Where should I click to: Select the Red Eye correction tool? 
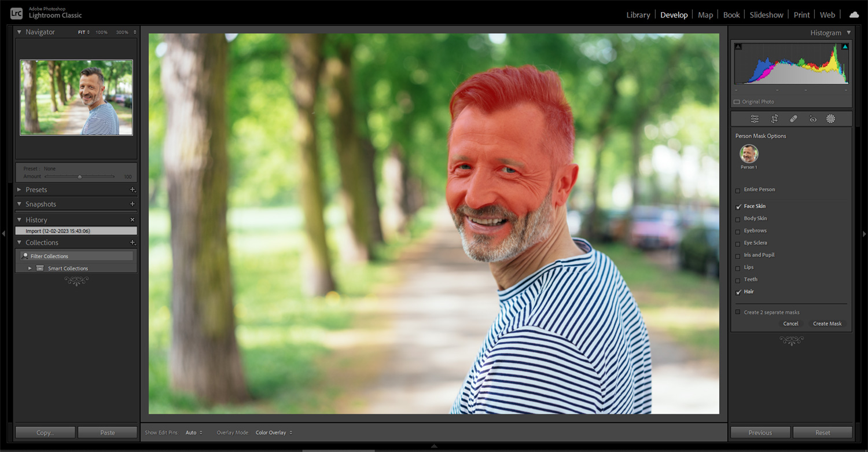(x=812, y=119)
